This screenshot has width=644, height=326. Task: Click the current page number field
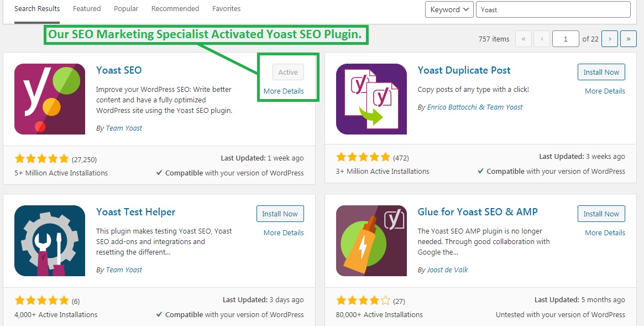pyautogui.click(x=566, y=39)
